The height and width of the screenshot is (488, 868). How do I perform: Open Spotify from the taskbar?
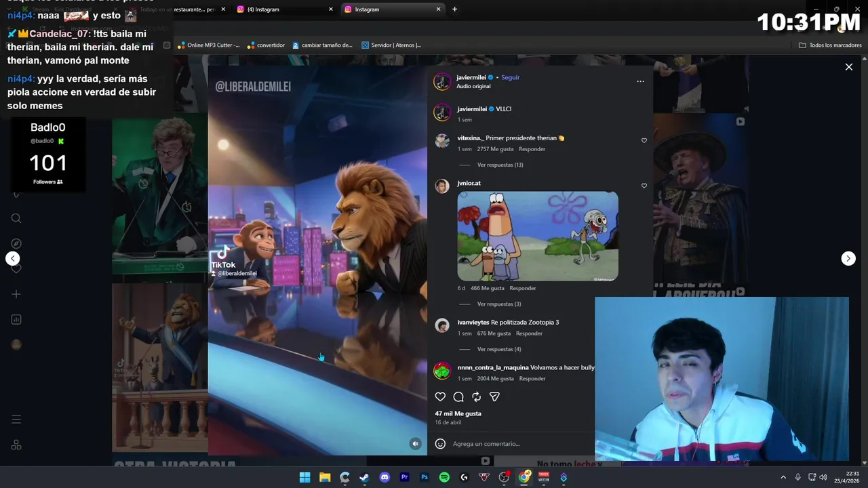444,477
